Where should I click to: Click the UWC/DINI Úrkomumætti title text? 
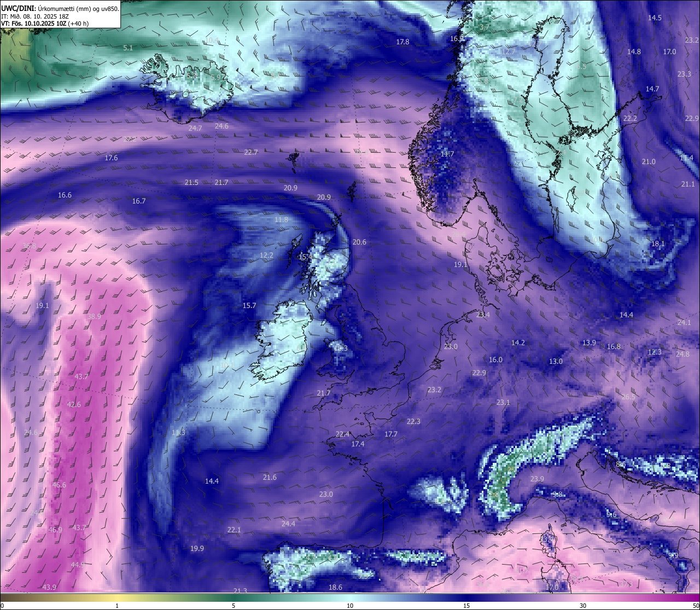60,8
